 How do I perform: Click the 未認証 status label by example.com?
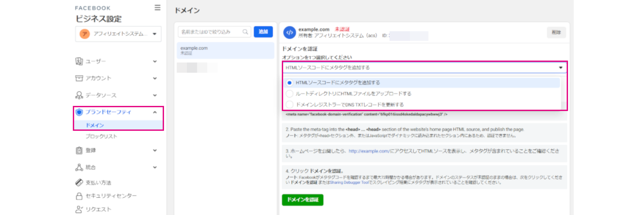[x=342, y=29]
